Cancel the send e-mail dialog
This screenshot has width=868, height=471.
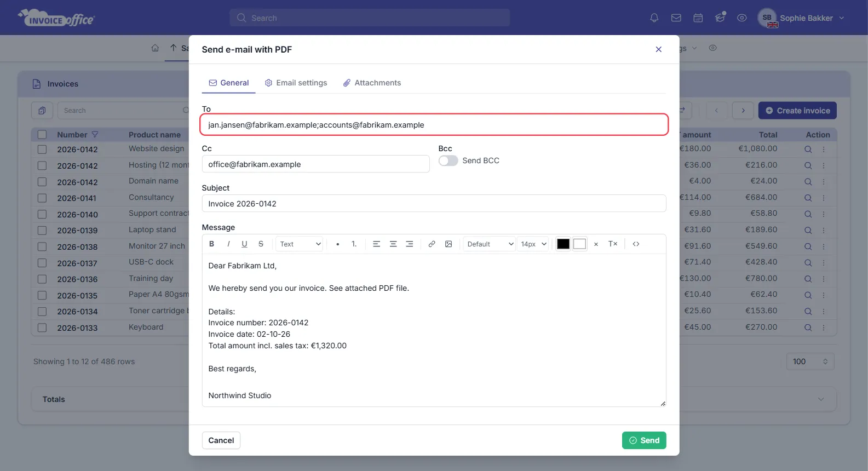[221, 440]
